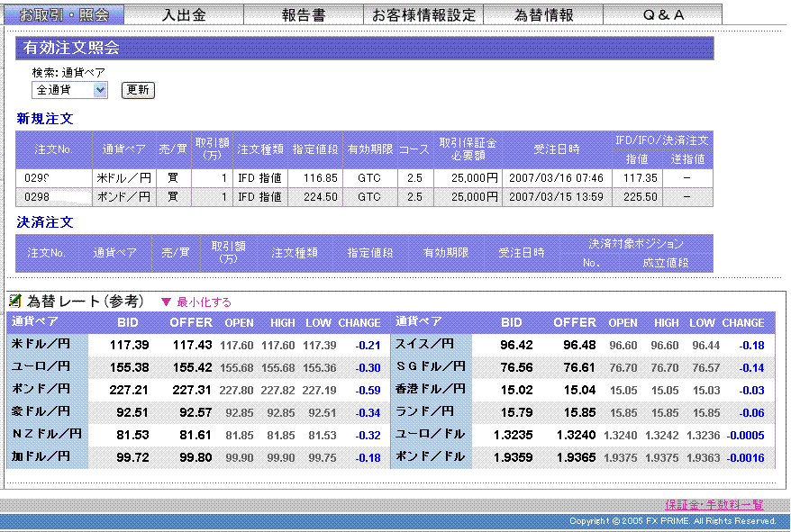Click the 116.85 specified price cell
This screenshot has width=791, height=532.
coord(315,178)
